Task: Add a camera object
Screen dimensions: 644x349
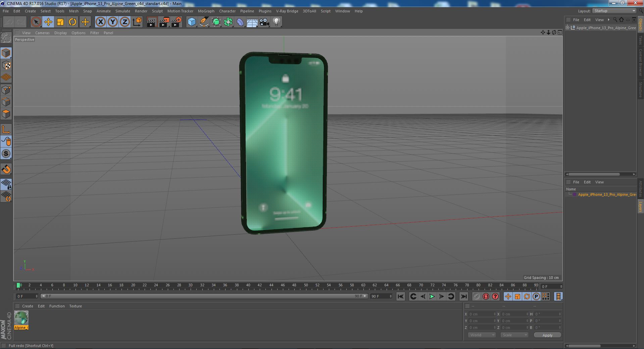Action: click(x=264, y=22)
